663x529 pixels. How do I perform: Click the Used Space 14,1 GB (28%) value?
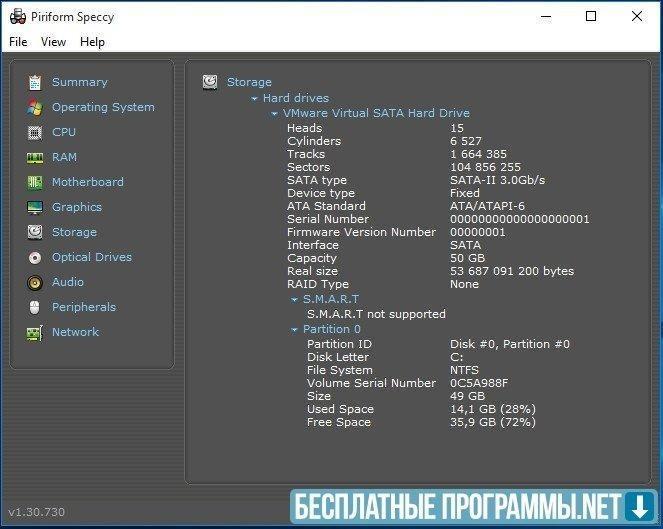tap(493, 409)
